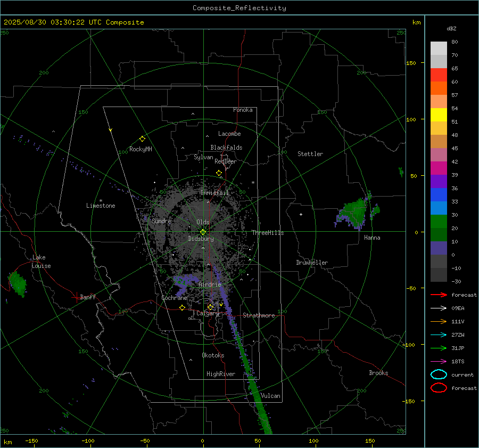Click the red forecast arrow in legend

pyautogui.click(x=439, y=295)
